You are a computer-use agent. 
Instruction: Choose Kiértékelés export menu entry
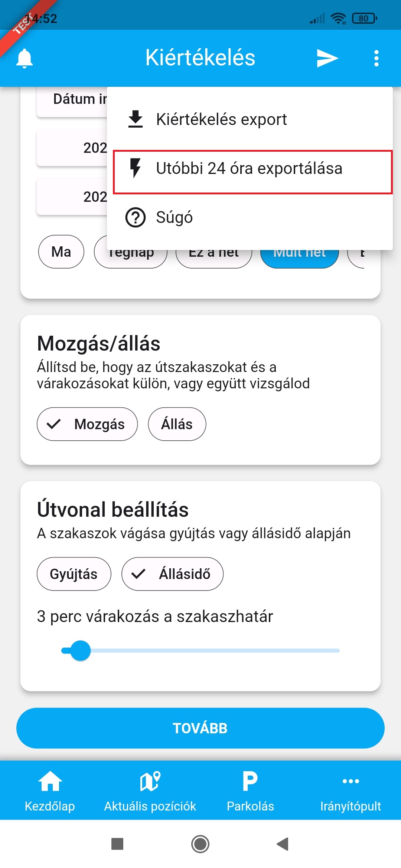pos(221,119)
